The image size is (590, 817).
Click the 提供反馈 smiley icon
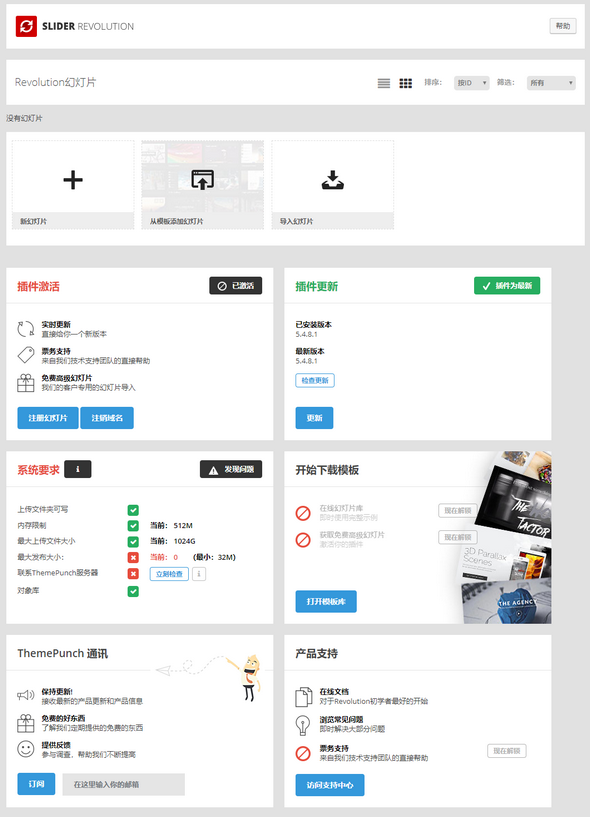[x=26, y=749]
